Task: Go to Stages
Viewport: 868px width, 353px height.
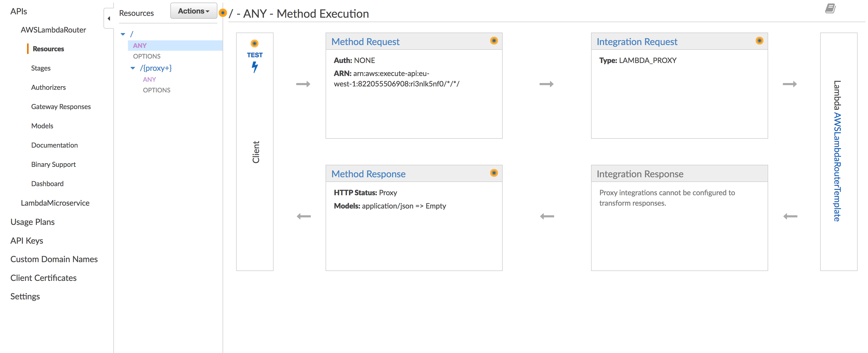Action: click(x=41, y=68)
